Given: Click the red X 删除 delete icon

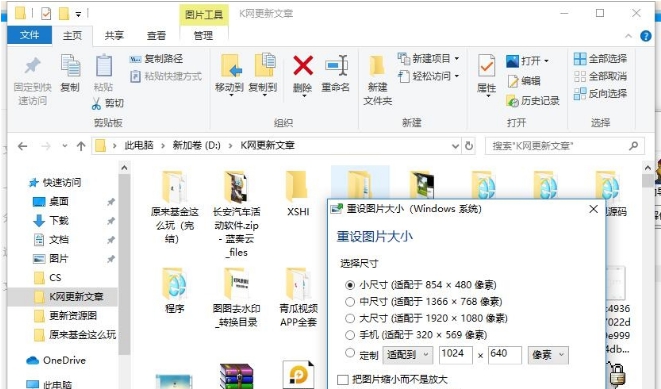Looking at the screenshot, I should tap(303, 65).
